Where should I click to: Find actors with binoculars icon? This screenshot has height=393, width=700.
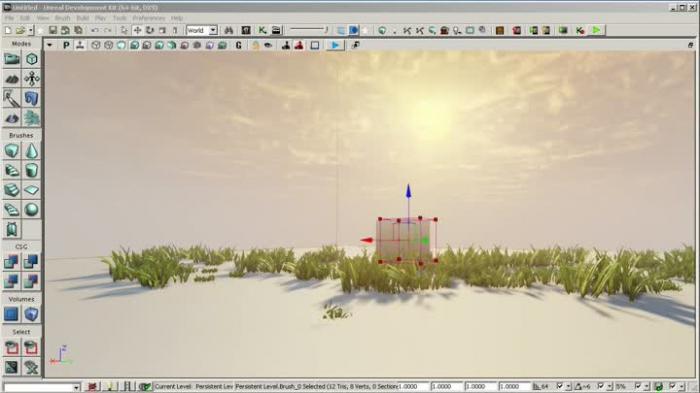point(229,30)
